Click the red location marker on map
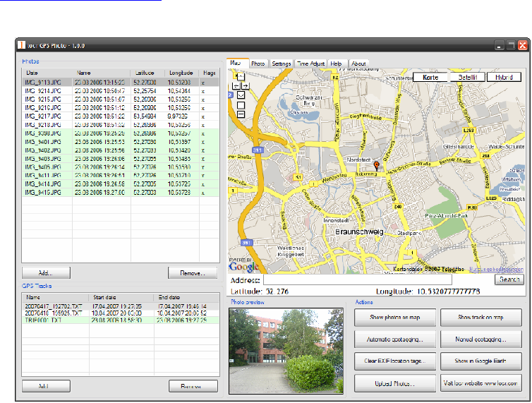The height and width of the screenshot is (403, 532). pyautogui.click(x=376, y=165)
